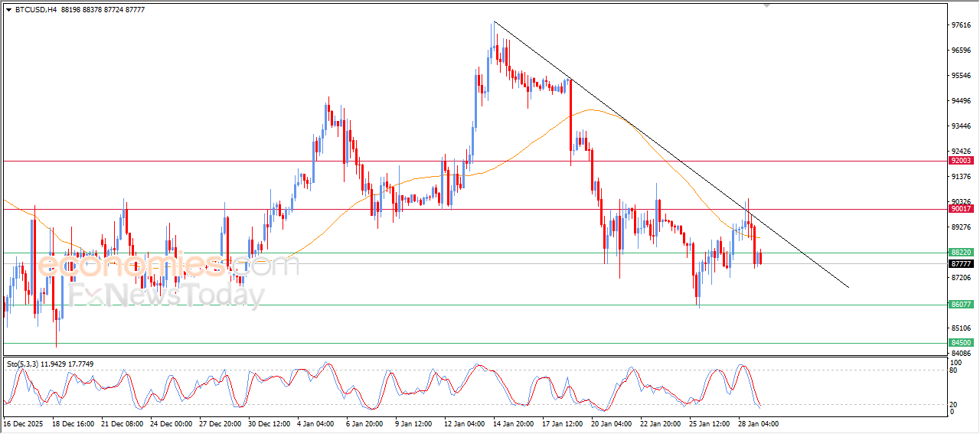This screenshot has width=980, height=434.
Task: Click the 24 Dec 00:00 time label
Action: point(171,423)
